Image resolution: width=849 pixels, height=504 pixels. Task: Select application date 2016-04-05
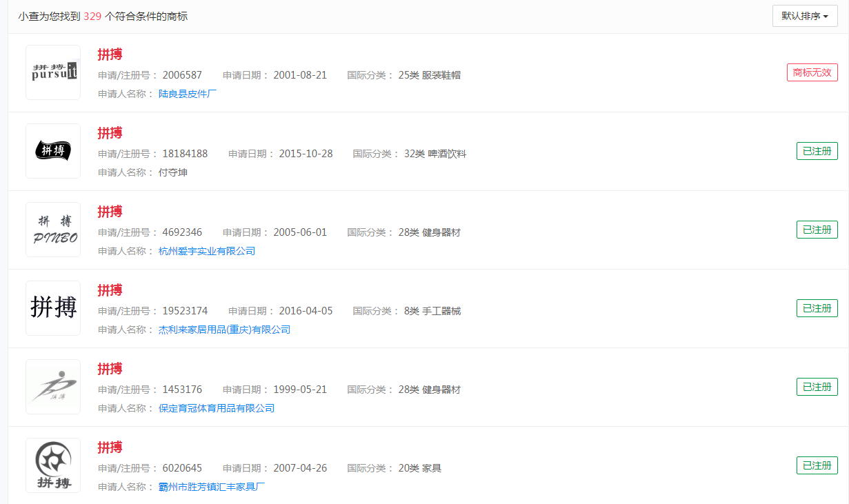point(306,311)
